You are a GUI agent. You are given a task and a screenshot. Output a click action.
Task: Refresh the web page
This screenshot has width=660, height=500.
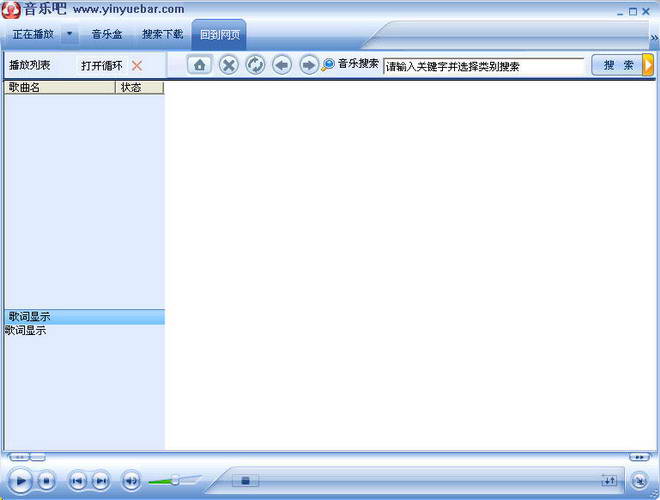pyautogui.click(x=255, y=65)
